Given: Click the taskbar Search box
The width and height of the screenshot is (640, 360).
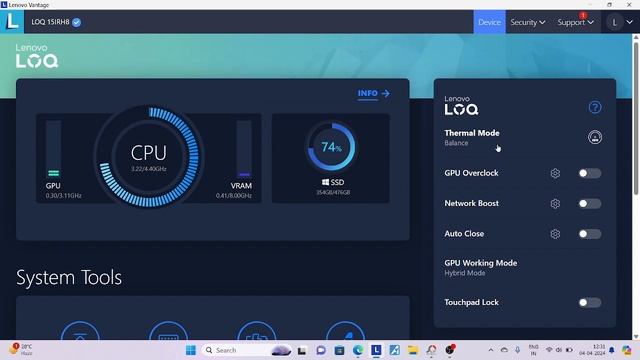Looking at the screenshot, I should (247, 350).
